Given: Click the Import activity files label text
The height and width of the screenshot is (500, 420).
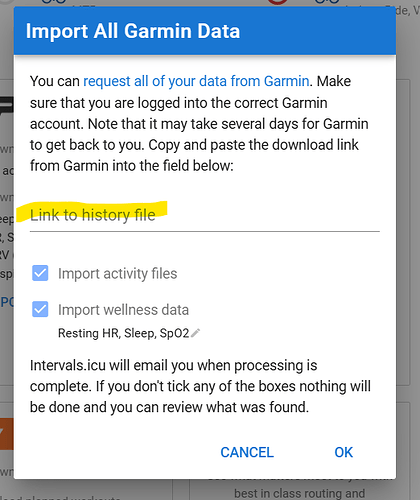Looking at the screenshot, I should [x=118, y=274].
